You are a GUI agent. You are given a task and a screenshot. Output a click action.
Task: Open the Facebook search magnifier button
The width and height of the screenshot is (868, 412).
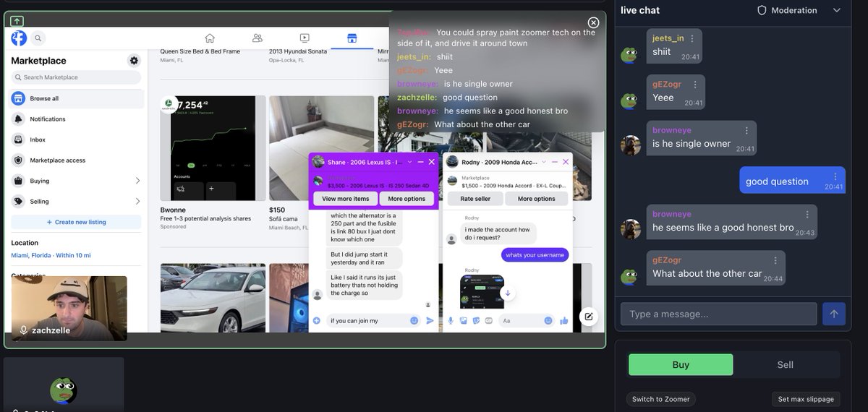pos(38,38)
